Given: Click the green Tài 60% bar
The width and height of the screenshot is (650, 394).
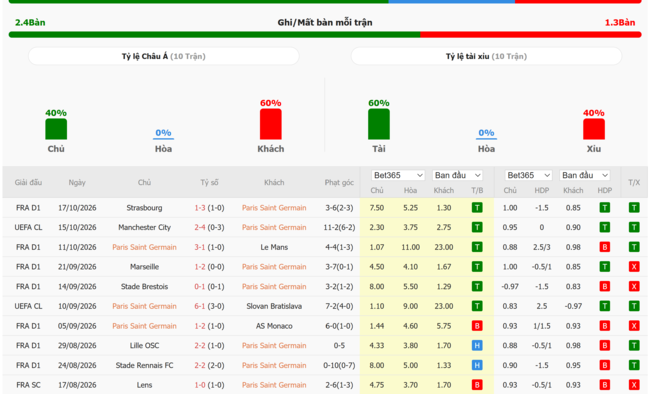Looking at the screenshot, I should [x=379, y=124].
